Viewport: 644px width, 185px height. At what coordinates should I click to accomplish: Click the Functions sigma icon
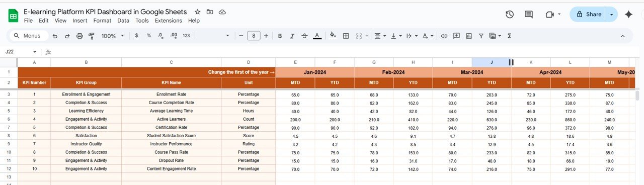tap(510, 36)
